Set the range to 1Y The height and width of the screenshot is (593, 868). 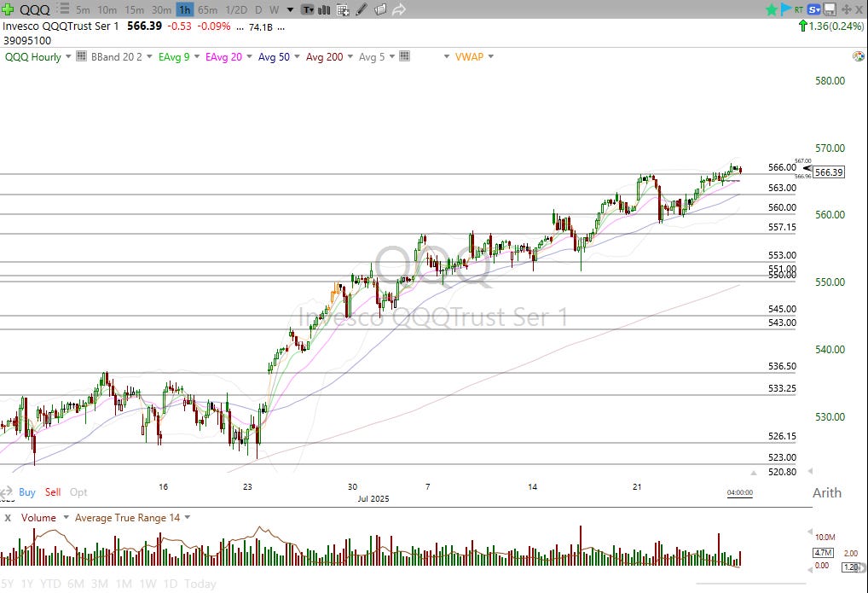[x=26, y=584]
